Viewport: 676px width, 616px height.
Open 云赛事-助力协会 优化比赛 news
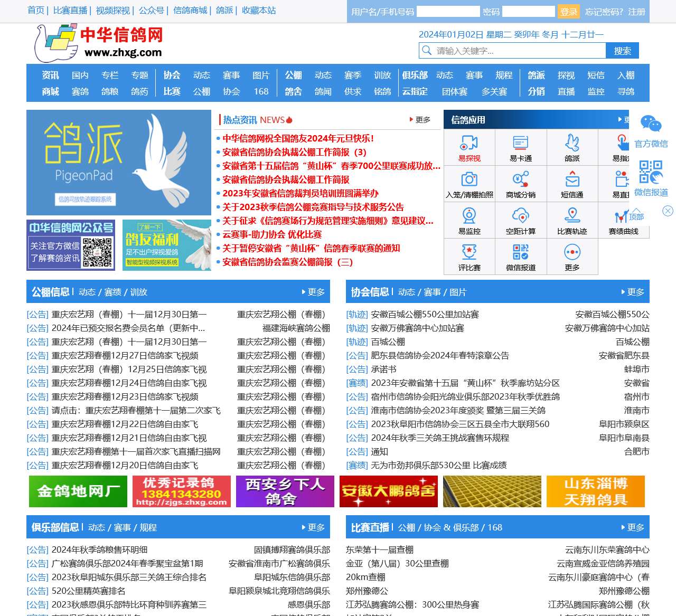[272, 234]
